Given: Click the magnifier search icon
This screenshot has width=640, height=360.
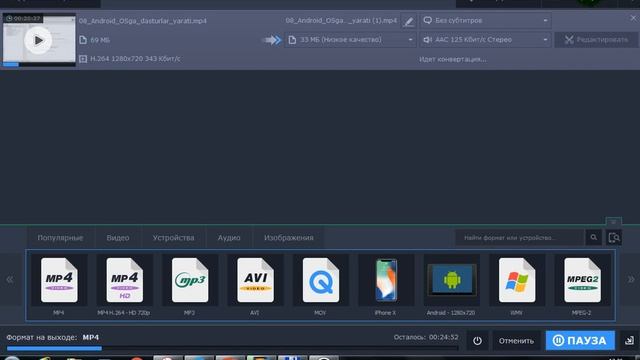Looking at the screenshot, I should (593, 238).
